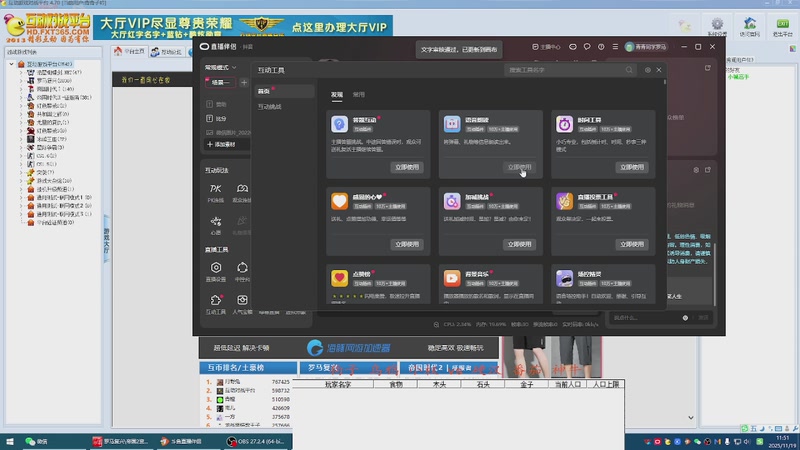800x450 pixels.
Task: Click 立即使用 on the 加减挑战 card
Action: (519, 244)
